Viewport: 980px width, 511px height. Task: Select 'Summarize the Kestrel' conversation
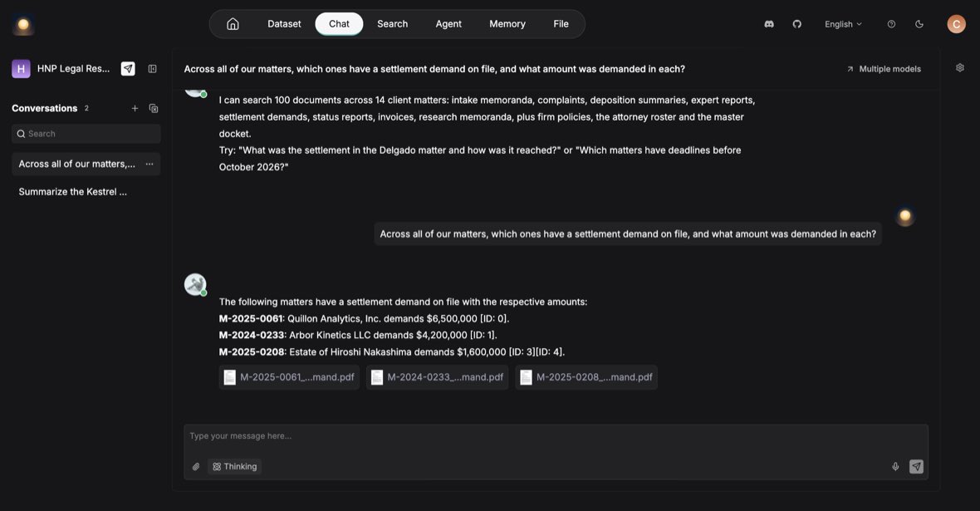click(86, 192)
